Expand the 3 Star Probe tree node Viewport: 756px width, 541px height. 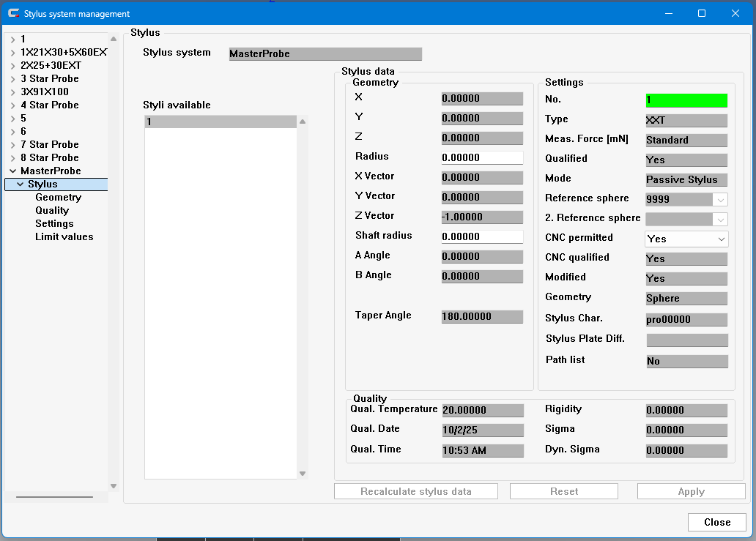pos(12,79)
